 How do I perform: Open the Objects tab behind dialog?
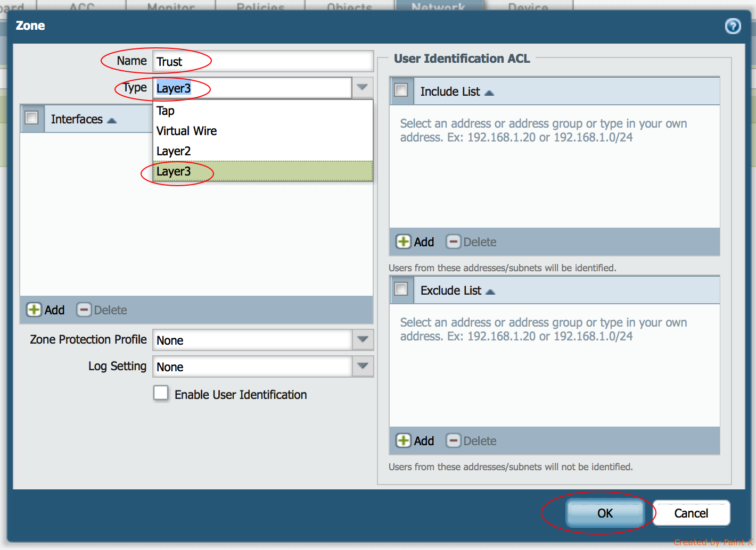(350, 5)
